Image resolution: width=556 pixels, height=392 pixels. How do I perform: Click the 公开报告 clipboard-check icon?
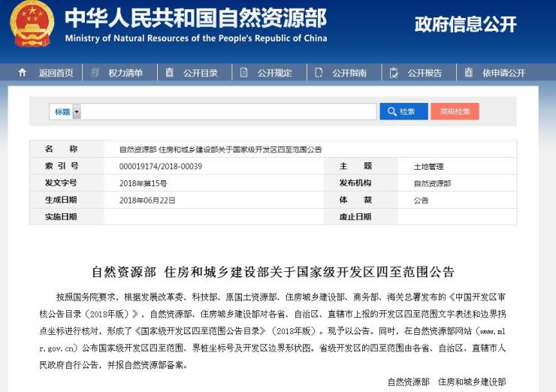[x=393, y=73]
